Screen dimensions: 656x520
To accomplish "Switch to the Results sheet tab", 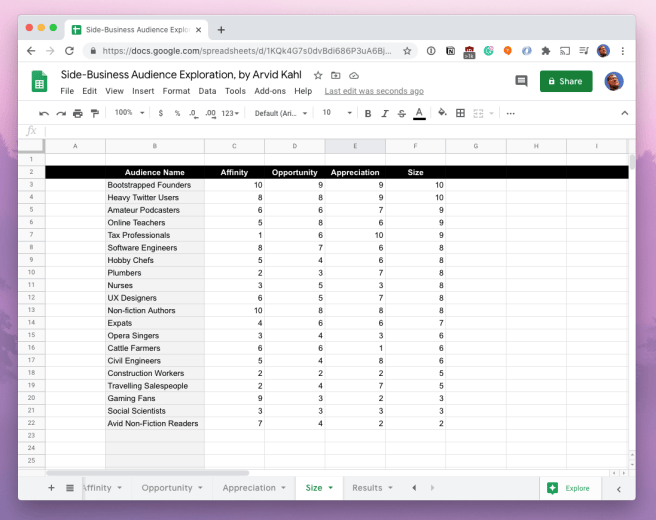I will point(367,488).
